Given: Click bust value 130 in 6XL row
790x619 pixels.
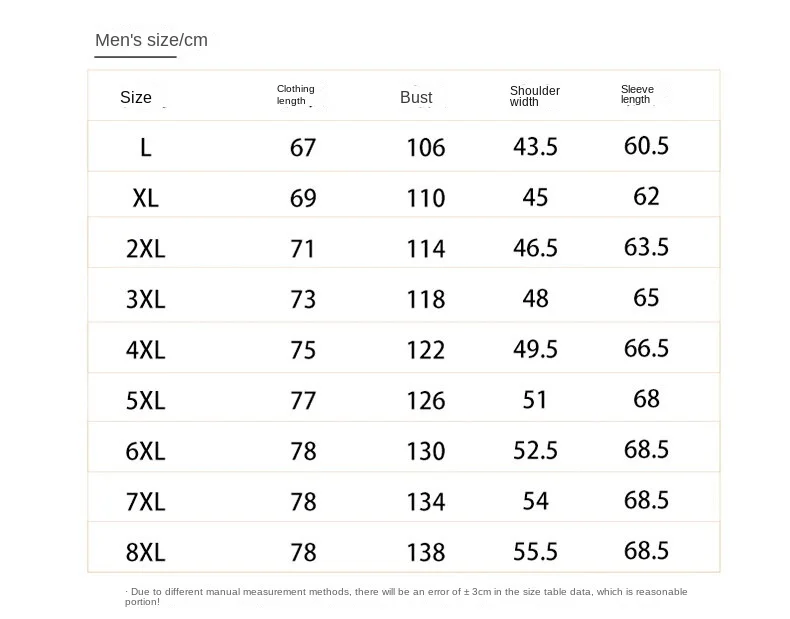Looking at the screenshot, I should coord(426,451).
